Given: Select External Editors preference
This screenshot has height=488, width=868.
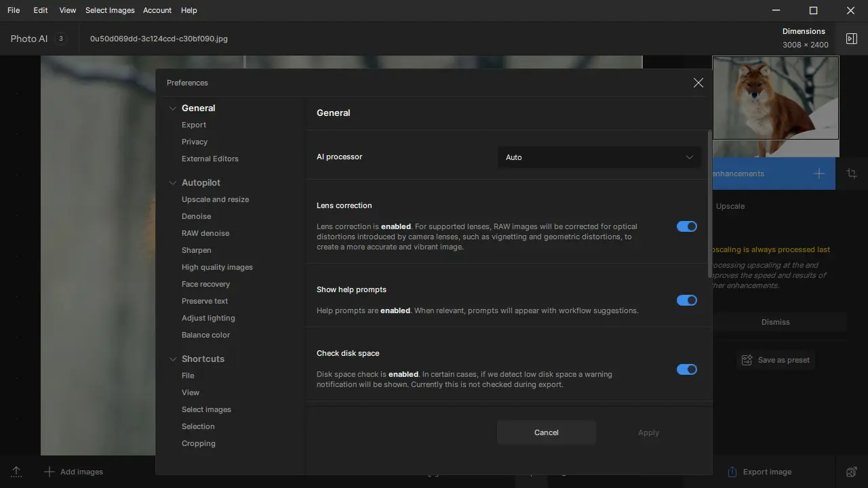Looking at the screenshot, I should 210,159.
